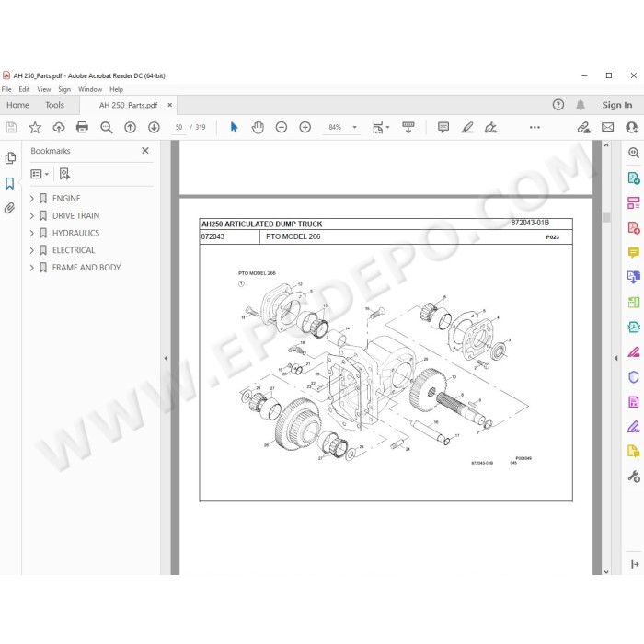Expand the ELECTRICAL bookmark
Viewport: 644px width, 644px height.
(x=32, y=250)
